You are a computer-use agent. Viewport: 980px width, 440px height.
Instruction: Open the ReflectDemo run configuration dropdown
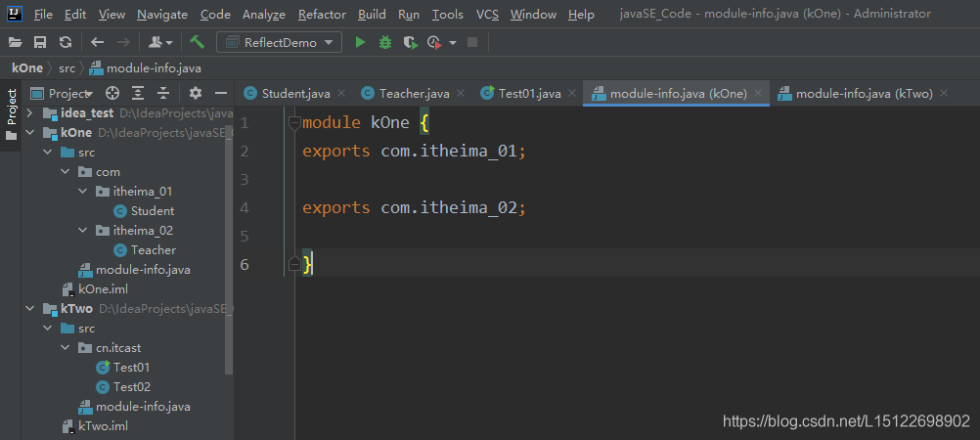click(280, 42)
